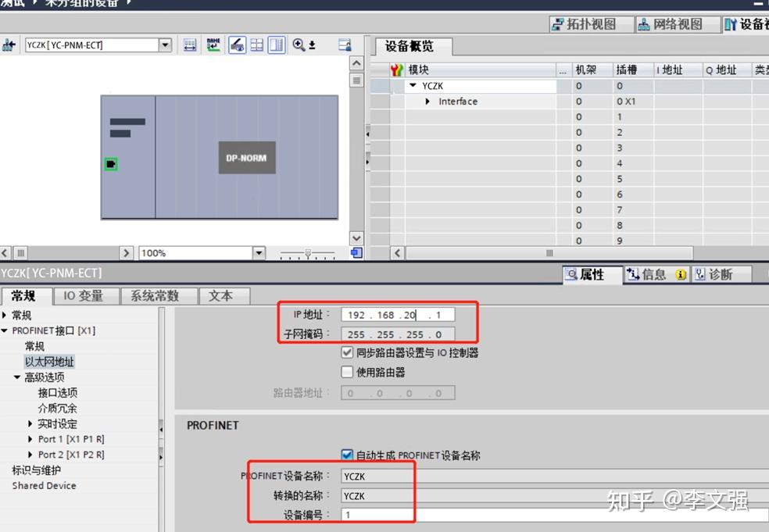The height and width of the screenshot is (532, 769).
Task: Collapse the 高级选项 tree node
Action: 17,377
